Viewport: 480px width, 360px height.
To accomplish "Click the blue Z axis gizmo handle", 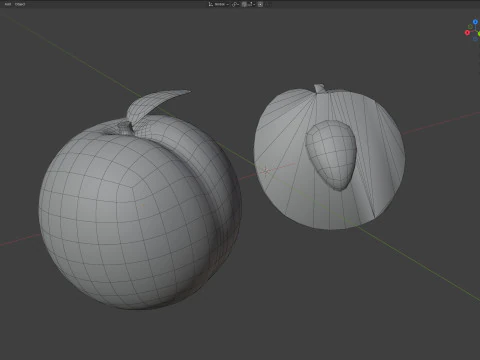I will click(x=475, y=22).
